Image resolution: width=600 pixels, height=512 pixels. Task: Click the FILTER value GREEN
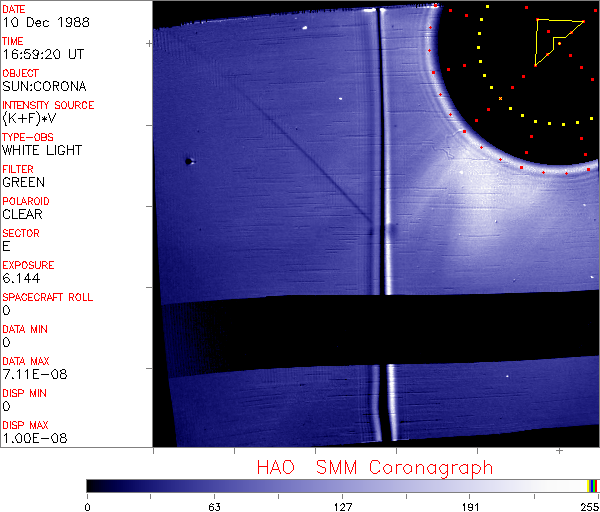pos(24,182)
